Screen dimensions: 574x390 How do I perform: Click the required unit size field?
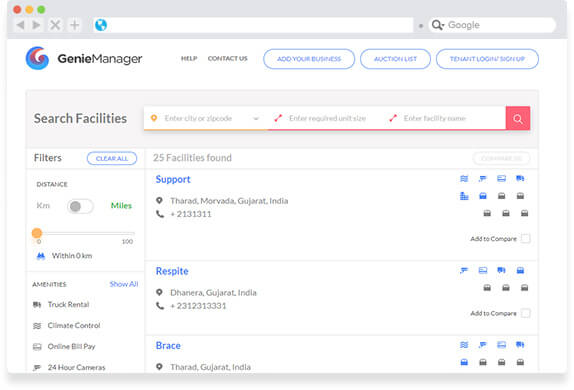pos(327,118)
